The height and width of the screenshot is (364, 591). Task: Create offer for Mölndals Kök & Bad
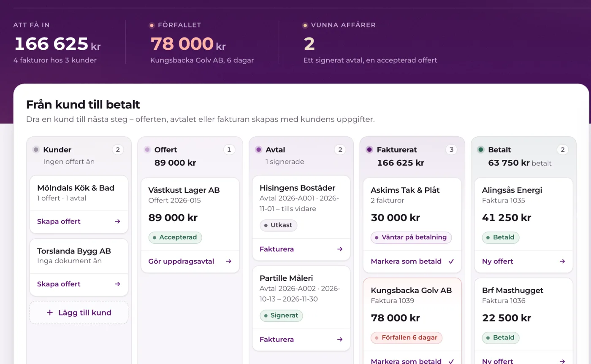(x=79, y=221)
